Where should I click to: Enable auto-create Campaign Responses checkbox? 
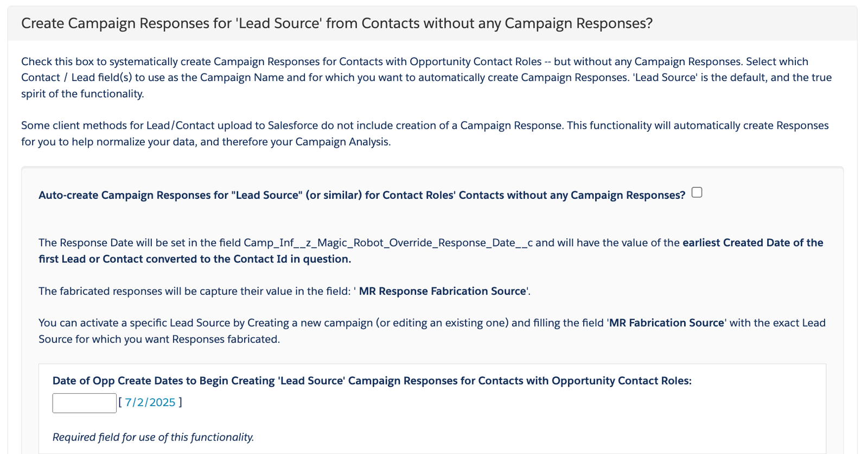tap(697, 193)
